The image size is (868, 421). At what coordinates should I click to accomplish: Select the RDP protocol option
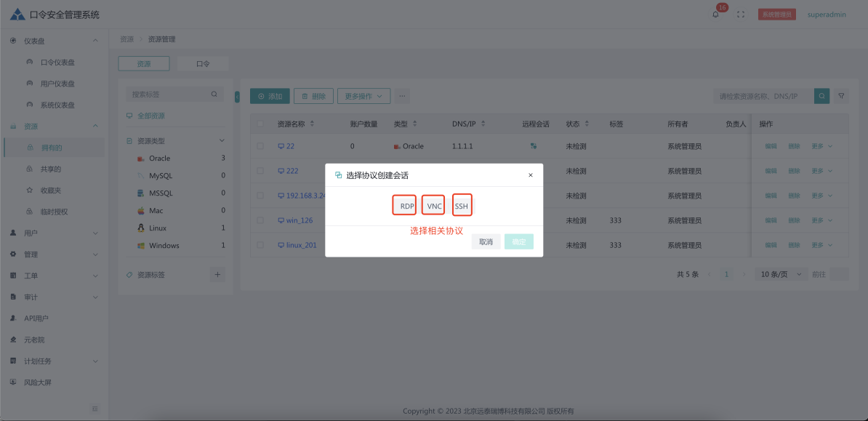(405, 206)
